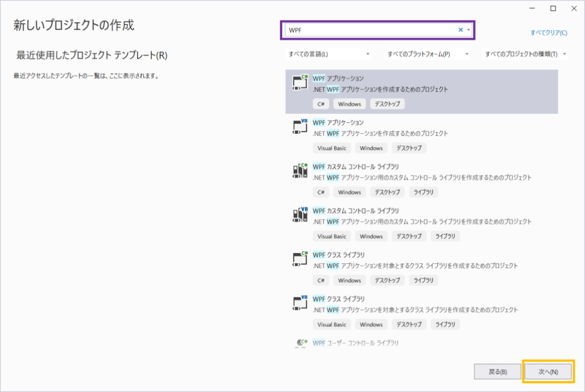Click the VB WPF アプリケーション template icon
The height and width of the screenshot is (392, 585).
(x=300, y=126)
